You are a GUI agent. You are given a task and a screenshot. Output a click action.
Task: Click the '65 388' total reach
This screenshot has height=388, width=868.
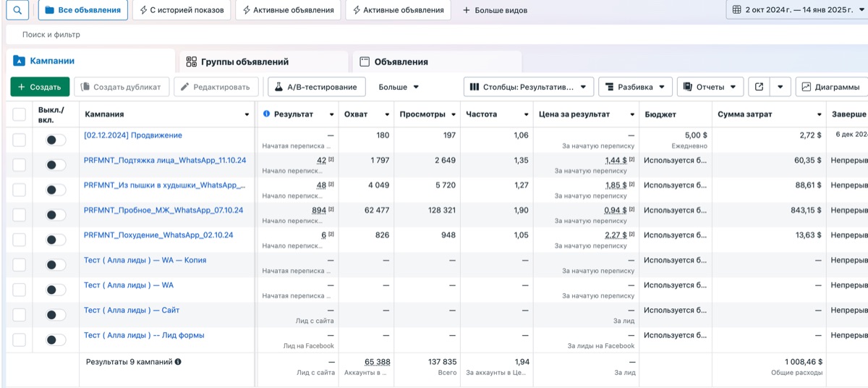coord(377,361)
